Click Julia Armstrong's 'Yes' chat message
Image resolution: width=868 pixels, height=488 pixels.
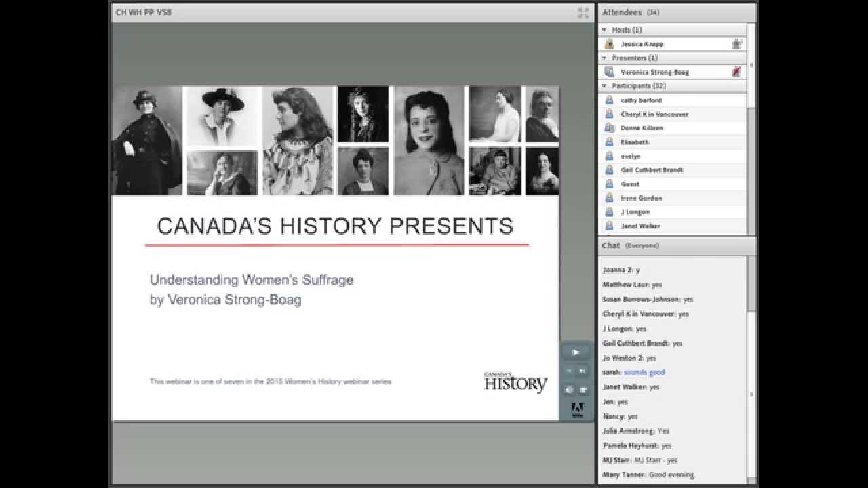(x=663, y=430)
